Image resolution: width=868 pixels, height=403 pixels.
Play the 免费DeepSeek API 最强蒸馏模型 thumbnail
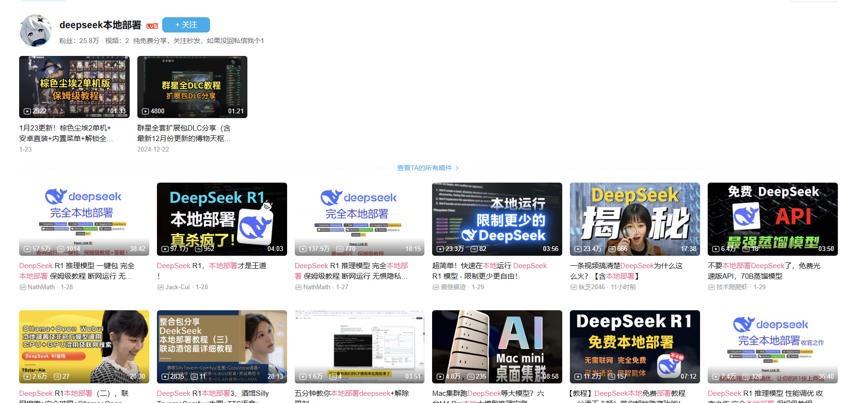click(x=773, y=219)
